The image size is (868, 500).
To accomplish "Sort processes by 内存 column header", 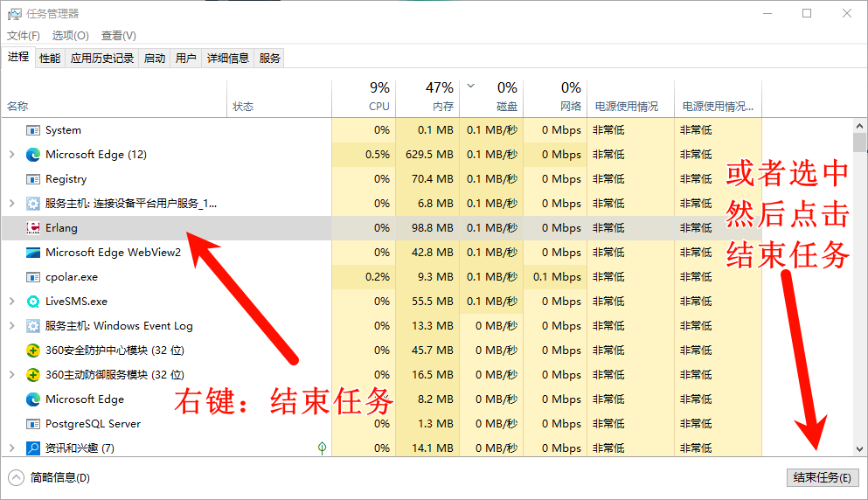I will [x=427, y=99].
